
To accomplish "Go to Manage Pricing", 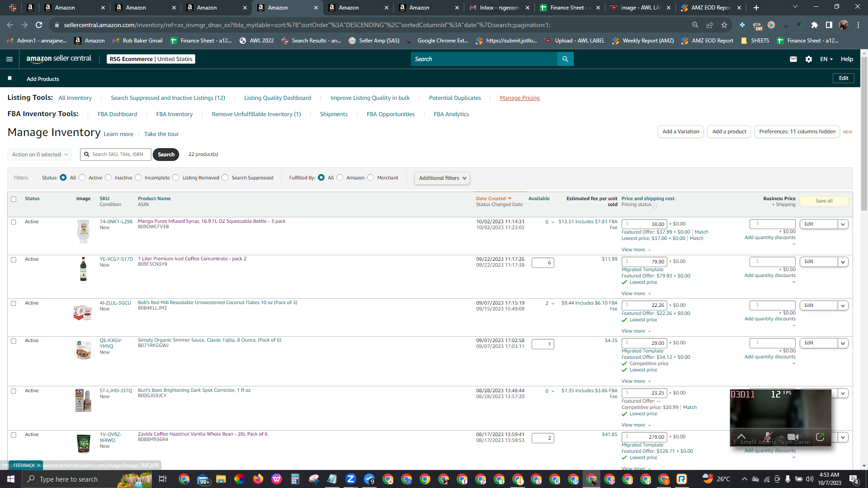I will click(519, 98).
